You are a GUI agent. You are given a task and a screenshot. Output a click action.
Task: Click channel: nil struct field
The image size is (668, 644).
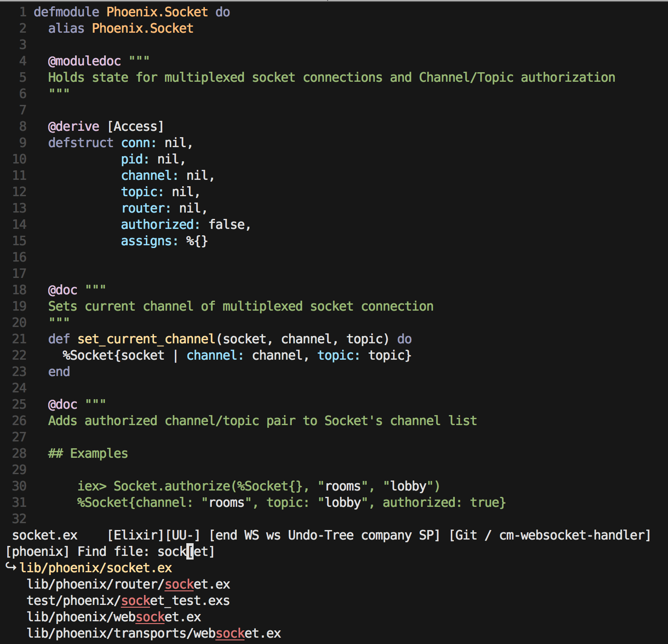[x=168, y=175]
